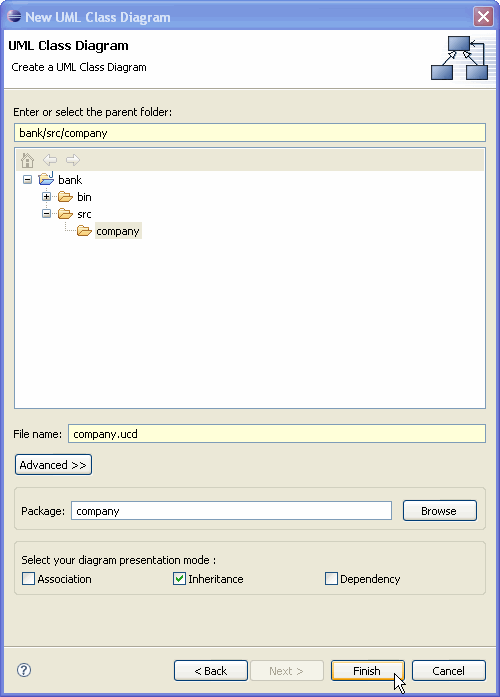Toggle the Advanced >> options button
This screenshot has width=500, height=697.
click(53, 465)
